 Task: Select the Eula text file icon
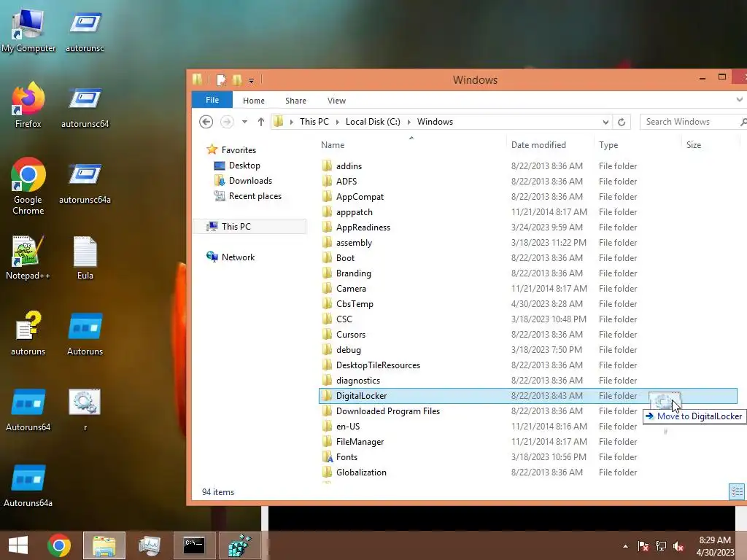(85, 257)
